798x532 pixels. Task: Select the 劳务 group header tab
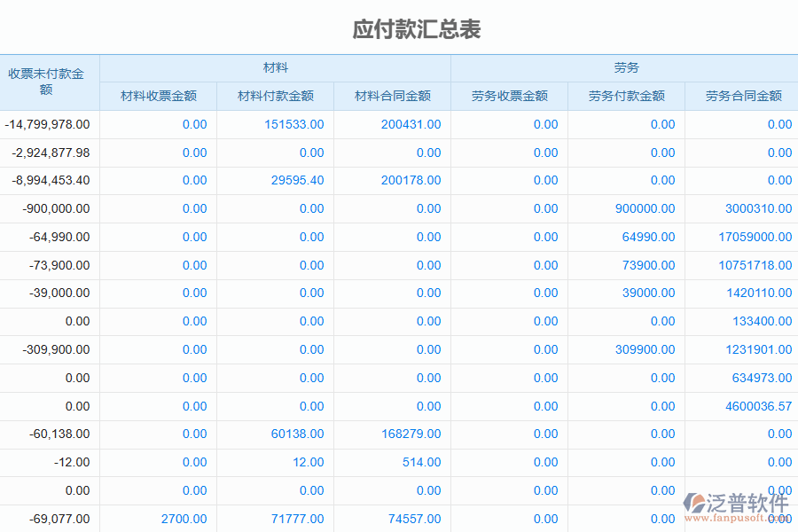pyautogui.click(x=623, y=66)
